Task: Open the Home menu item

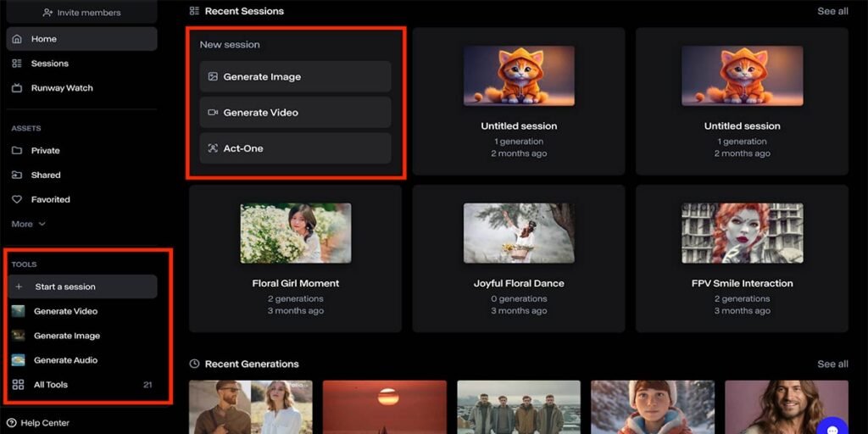Action: (x=82, y=39)
